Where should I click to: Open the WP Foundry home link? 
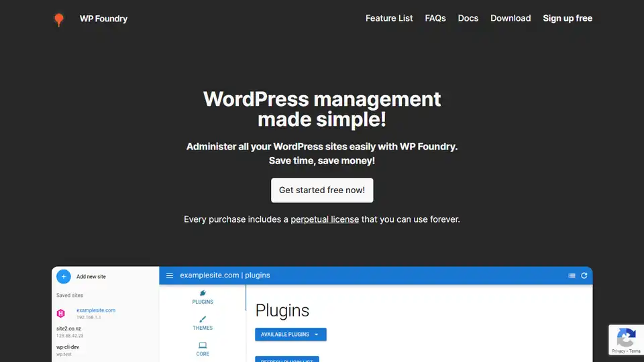103,19
